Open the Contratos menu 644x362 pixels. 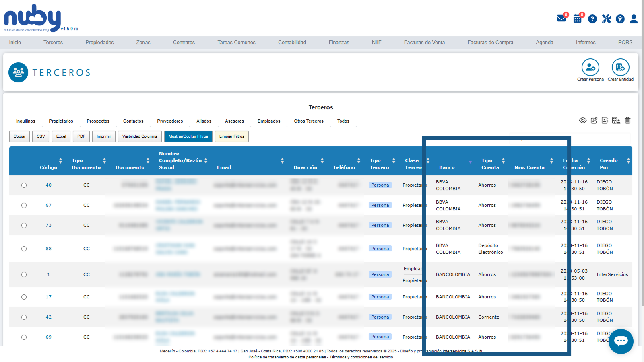184,43
